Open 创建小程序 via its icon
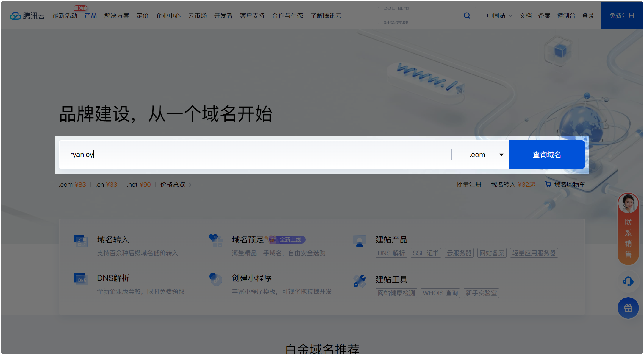644x355 pixels. click(x=215, y=279)
